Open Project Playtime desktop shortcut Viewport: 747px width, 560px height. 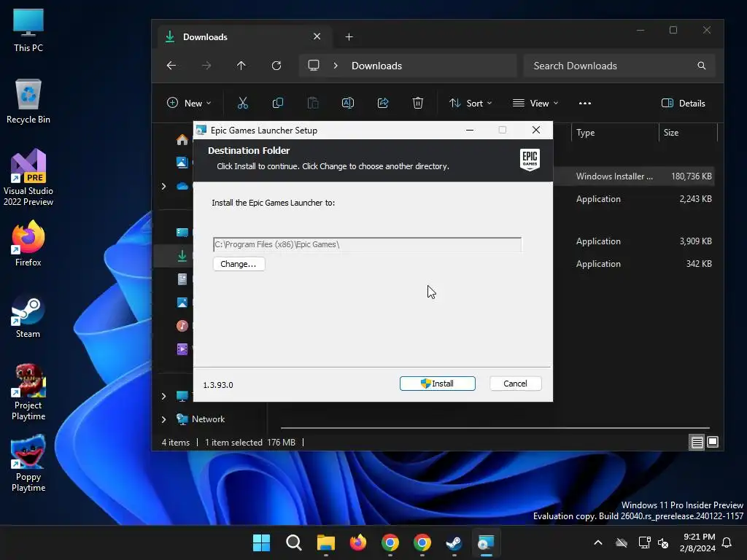(x=28, y=392)
